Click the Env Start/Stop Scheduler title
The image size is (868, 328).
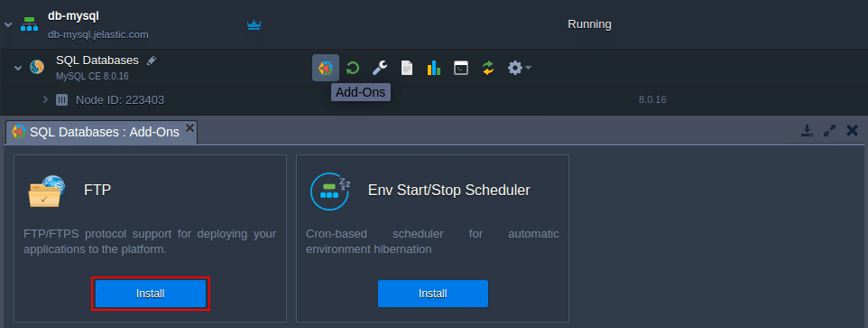tap(449, 190)
